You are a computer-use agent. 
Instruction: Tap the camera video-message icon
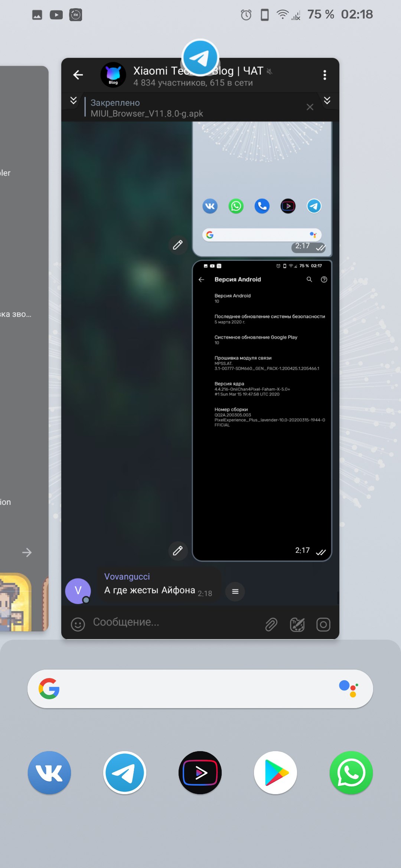pyautogui.click(x=323, y=624)
